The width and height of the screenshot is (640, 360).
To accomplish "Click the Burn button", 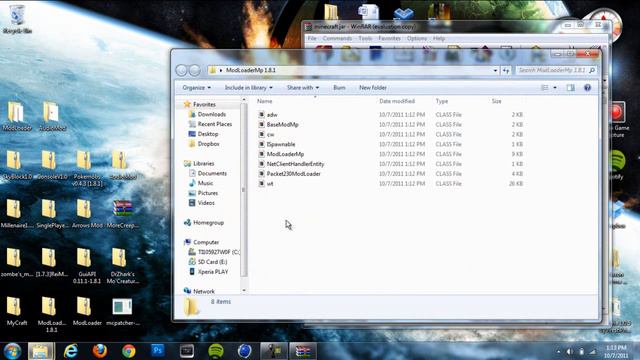I will pyautogui.click(x=339, y=87).
